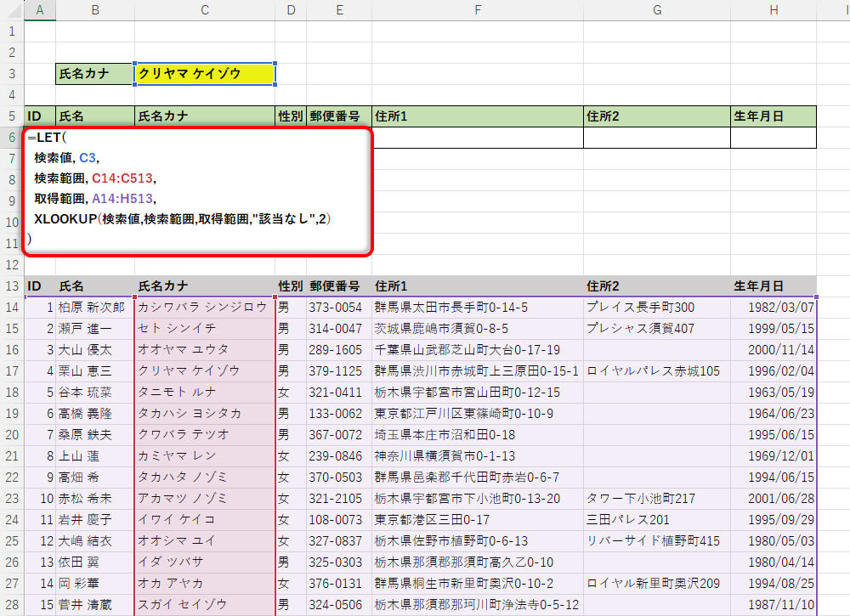The width and height of the screenshot is (850, 616).
Task: Click the 氏名カナ label in row 3
Action: tap(94, 74)
